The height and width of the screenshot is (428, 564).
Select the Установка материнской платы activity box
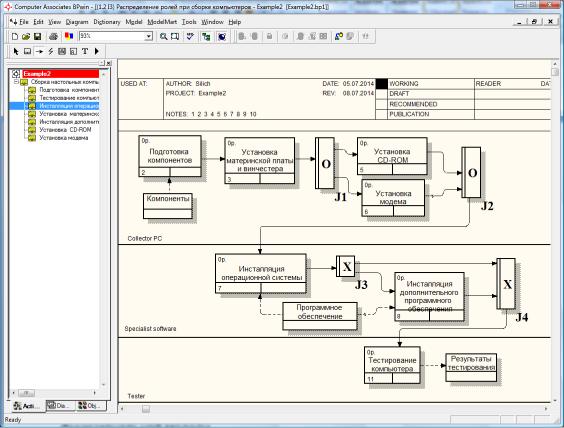point(260,160)
